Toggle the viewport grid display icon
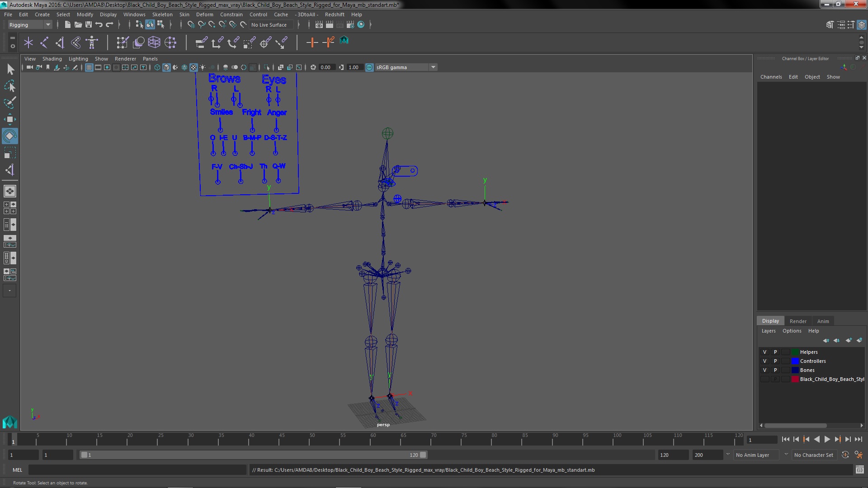The height and width of the screenshot is (488, 868). (89, 67)
